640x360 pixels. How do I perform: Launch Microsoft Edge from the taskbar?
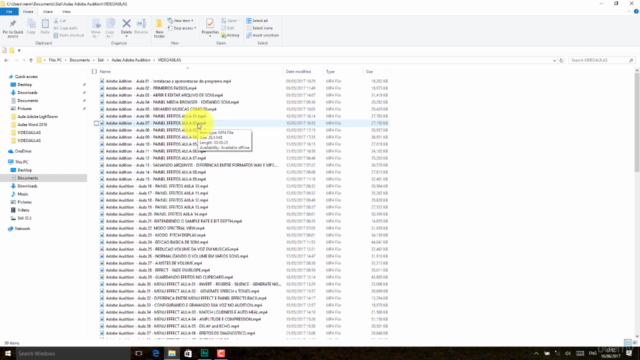pos(156,353)
